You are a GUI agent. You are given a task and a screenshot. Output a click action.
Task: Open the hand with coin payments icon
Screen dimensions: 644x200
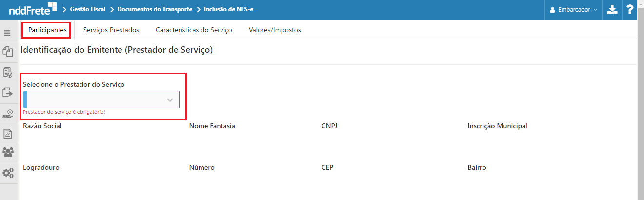[x=7, y=113]
